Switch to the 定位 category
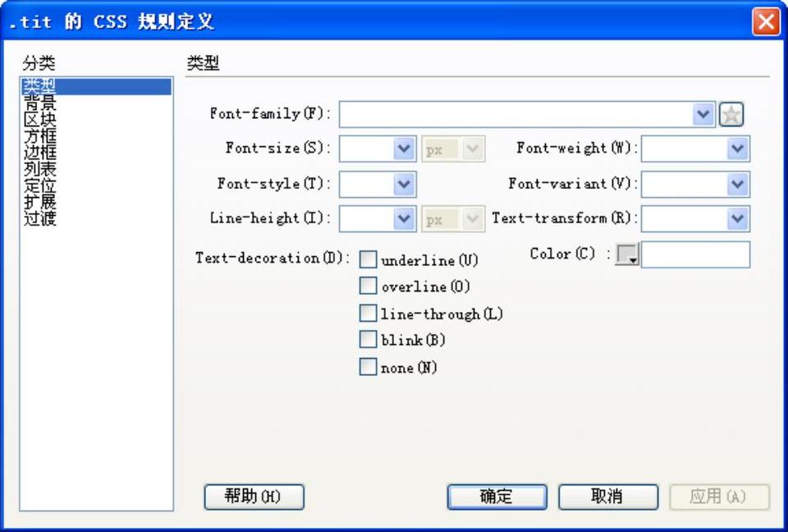This screenshot has width=788, height=532. click(x=40, y=186)
